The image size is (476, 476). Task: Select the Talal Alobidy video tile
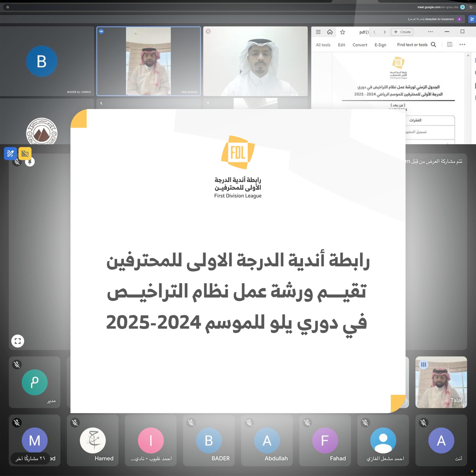(149, 61)
